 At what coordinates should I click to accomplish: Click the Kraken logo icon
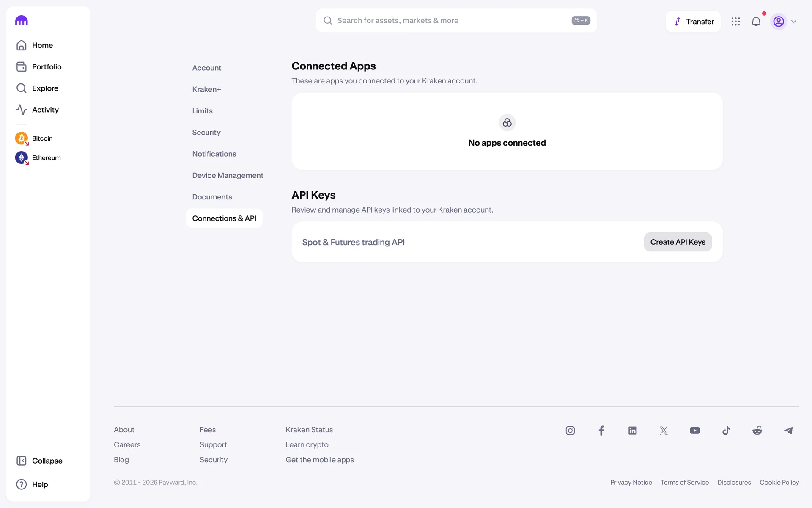(x=22, y=21)
